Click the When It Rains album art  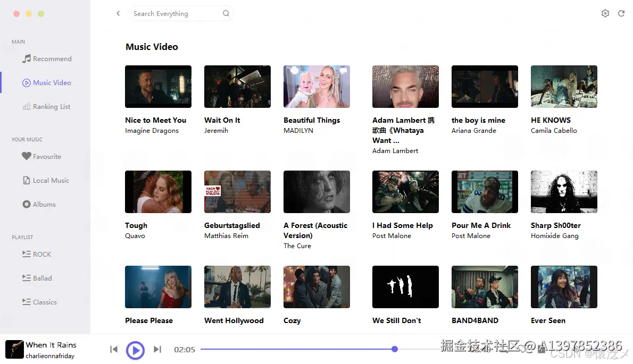click(x=14, y=349)
